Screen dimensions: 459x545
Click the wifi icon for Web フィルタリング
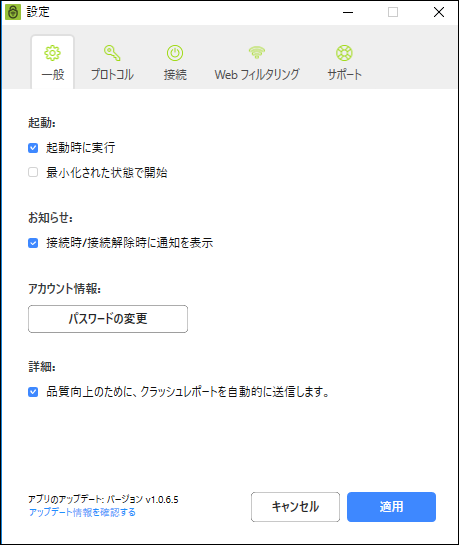click(x=257, y=52)
